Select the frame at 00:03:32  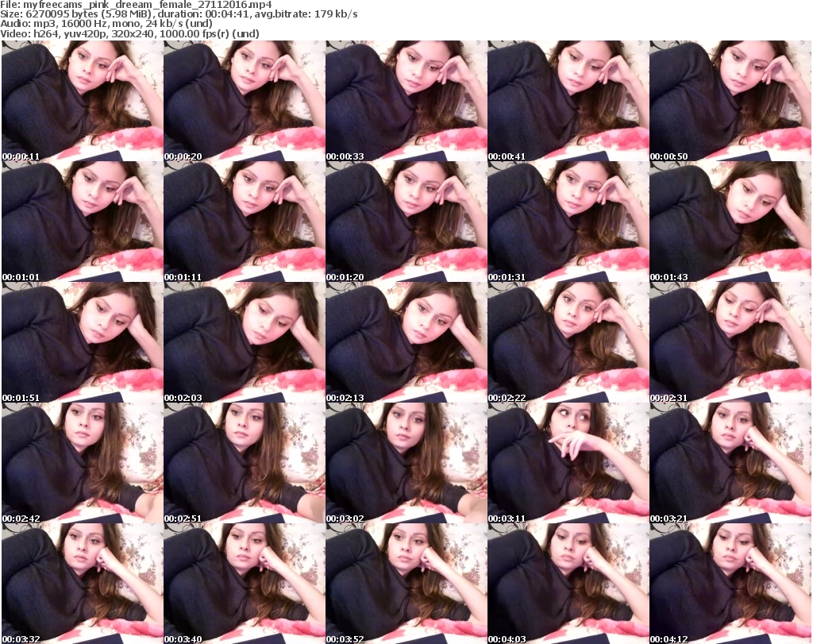82,584
